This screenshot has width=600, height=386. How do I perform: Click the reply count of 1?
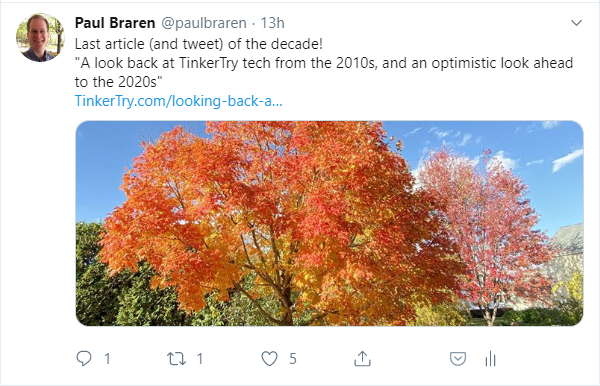(108, 359)
